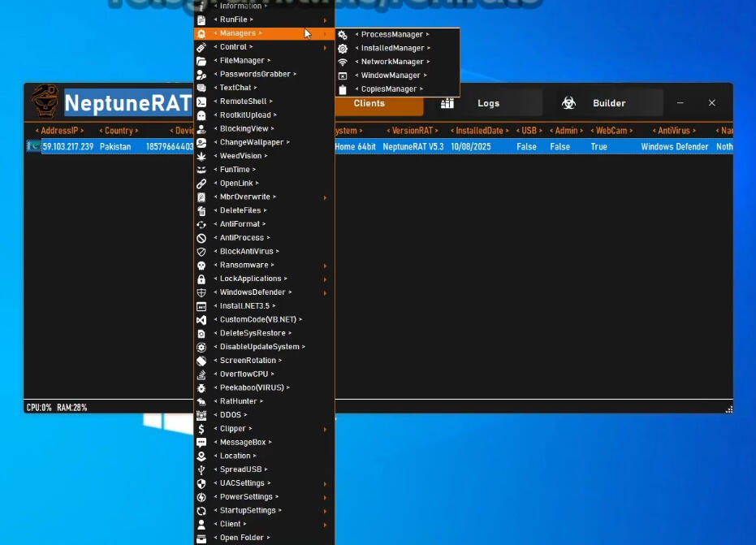Sort by the VersionRAT column header
Screen dimensions: 756x545
[x=413, y=131]
